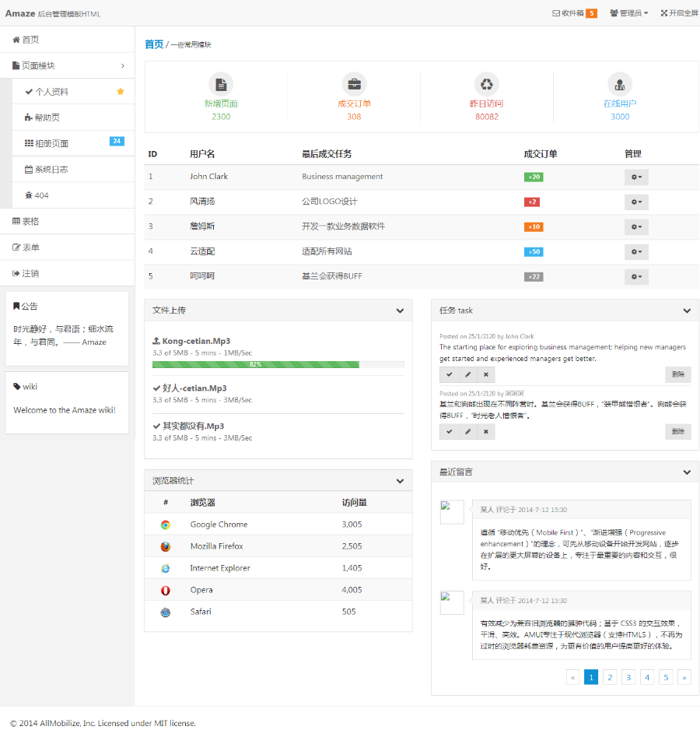Click the pencil edit icon on John Clark's task
This screenshot has height=751, width=700.
click(x=467, y=374)
